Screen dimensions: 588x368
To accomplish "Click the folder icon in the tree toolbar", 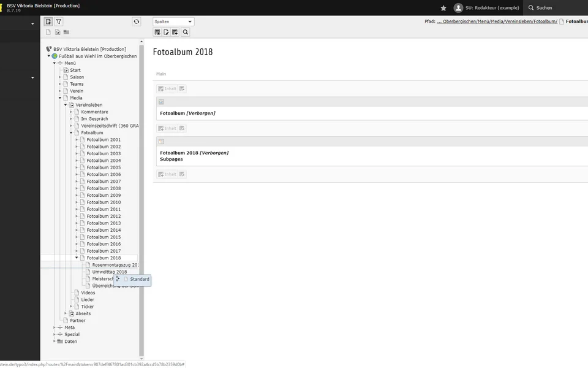I will click(66, 32).
